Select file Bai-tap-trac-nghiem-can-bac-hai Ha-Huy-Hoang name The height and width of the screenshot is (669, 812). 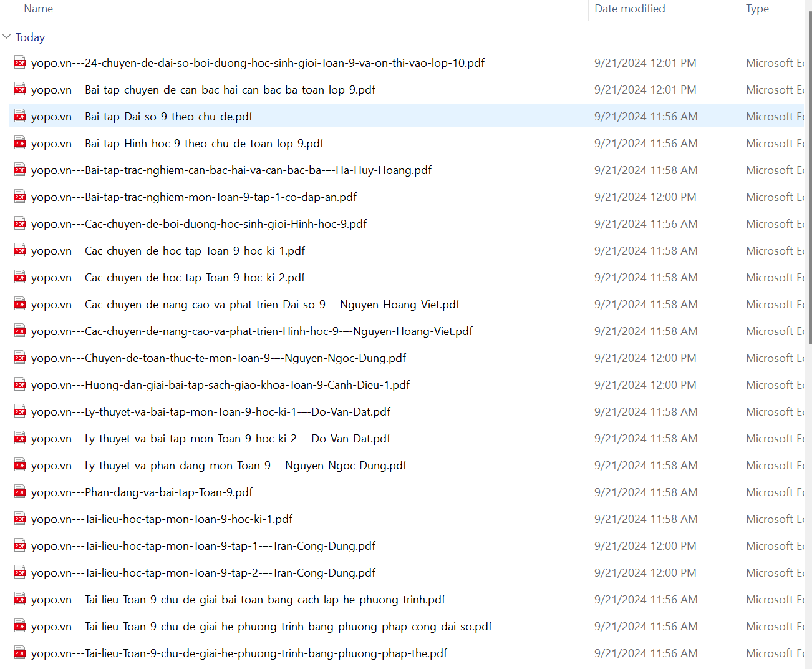click(231, 170)
